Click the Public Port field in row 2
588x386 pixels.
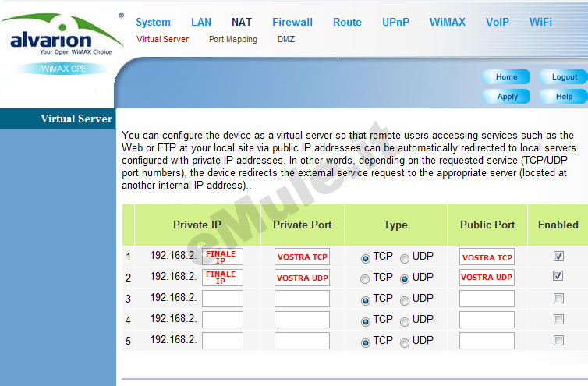[x=487, y=278]
